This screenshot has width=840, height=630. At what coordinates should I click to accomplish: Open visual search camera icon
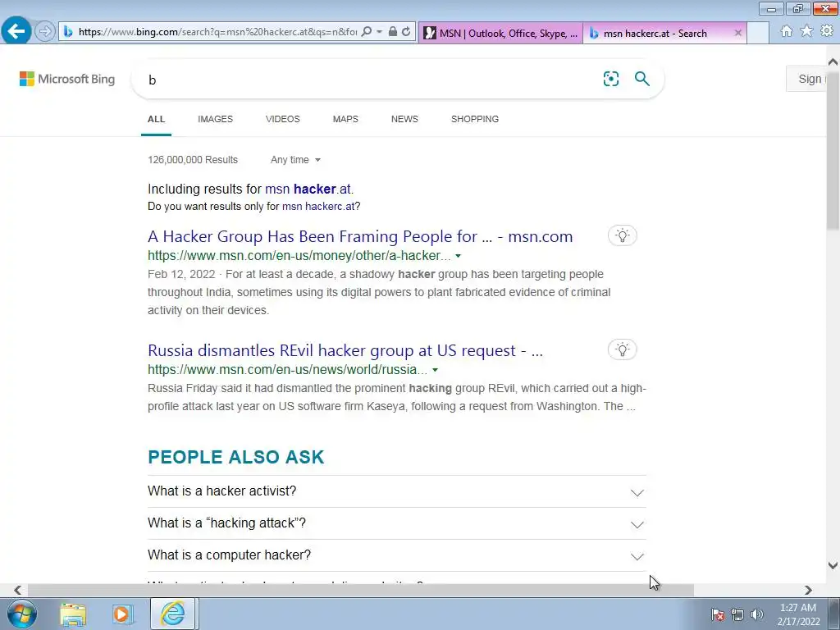coord(610,80)
